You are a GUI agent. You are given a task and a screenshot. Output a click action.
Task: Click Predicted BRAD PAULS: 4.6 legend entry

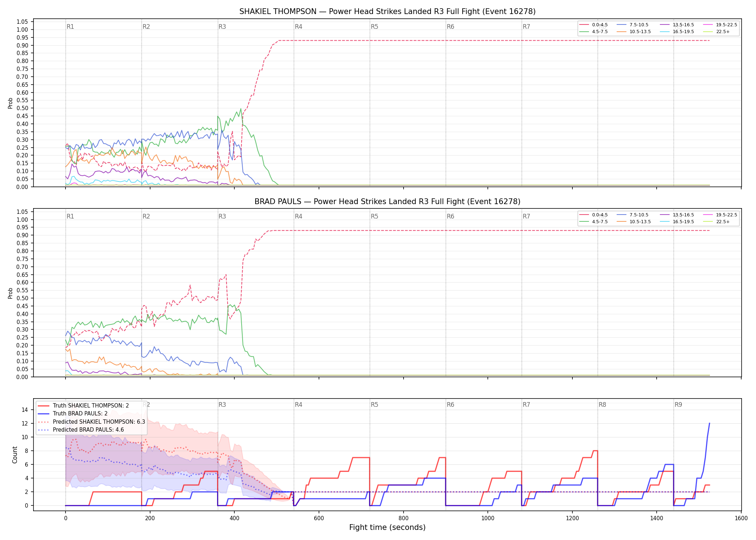coord(81,429)
